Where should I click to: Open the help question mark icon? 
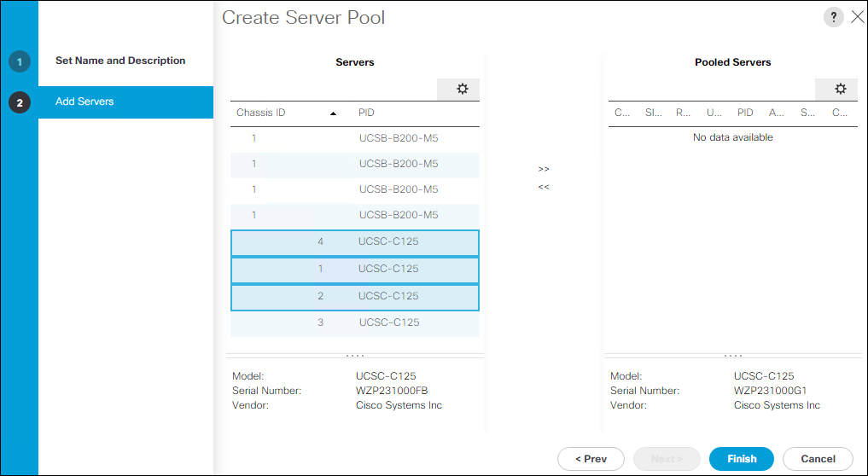coord(834,17)
